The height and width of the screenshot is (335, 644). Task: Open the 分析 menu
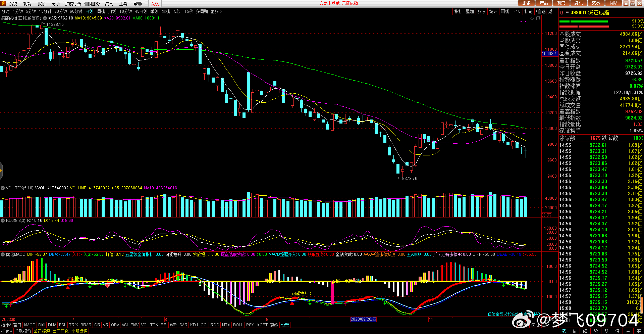56,4
